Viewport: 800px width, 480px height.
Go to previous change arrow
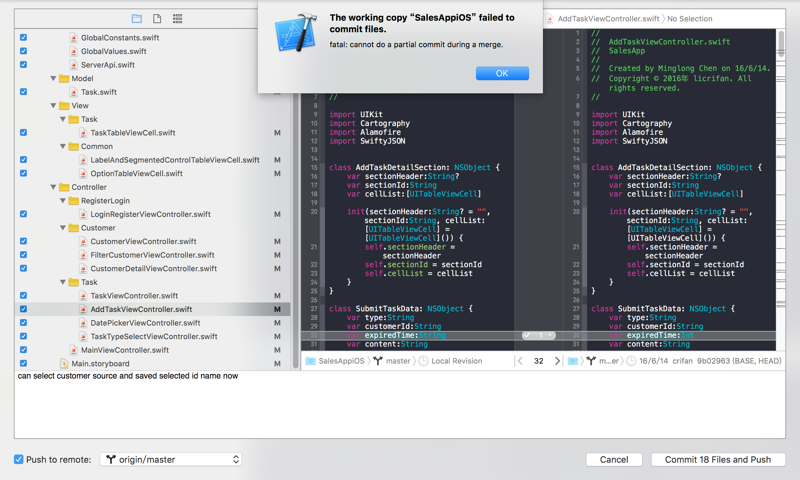(520, 361)
